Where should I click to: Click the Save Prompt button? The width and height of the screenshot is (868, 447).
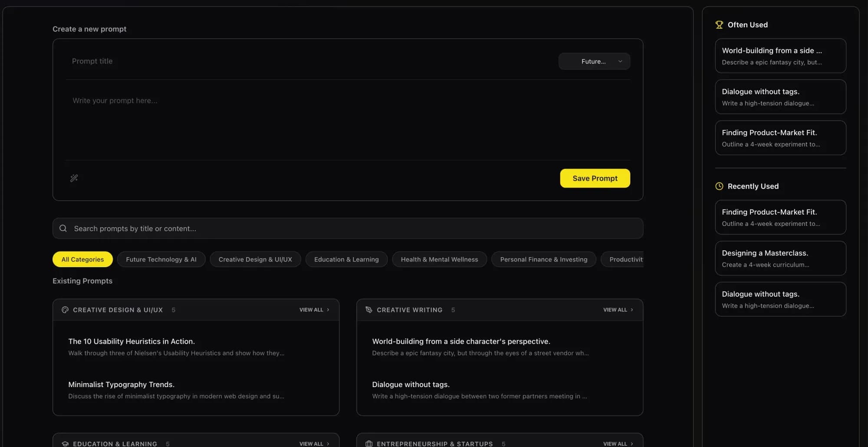(595, 178)
